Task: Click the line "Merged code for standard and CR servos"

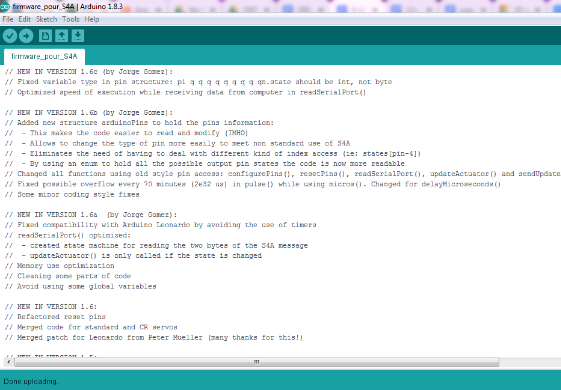Action: [91, 327]
